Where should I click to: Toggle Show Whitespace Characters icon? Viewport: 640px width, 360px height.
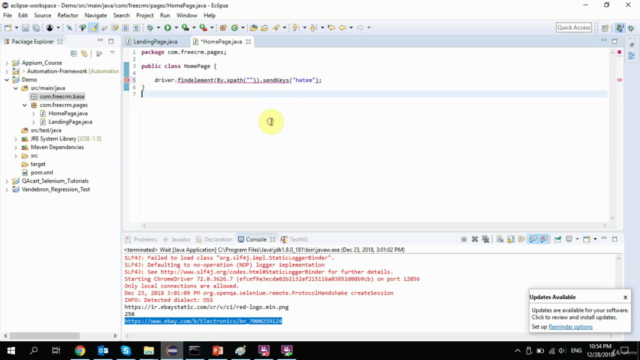pyautogui.click(x=136, y=28)
